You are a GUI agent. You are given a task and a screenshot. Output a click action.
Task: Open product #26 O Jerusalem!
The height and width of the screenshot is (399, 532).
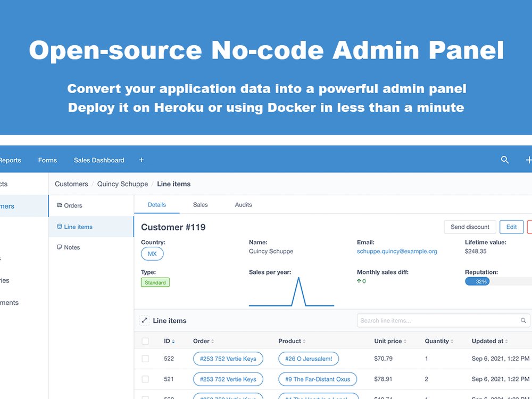[x=309, y=359]
